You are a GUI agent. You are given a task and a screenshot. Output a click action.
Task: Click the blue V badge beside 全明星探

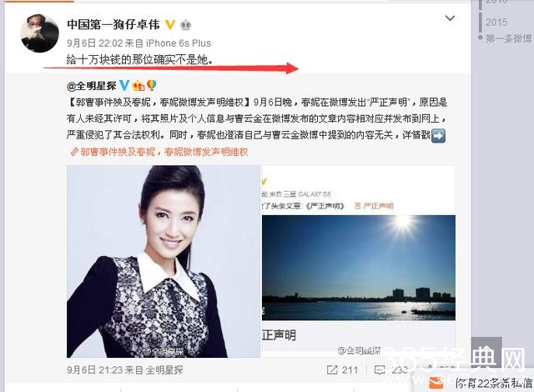(x=124, y=85)
